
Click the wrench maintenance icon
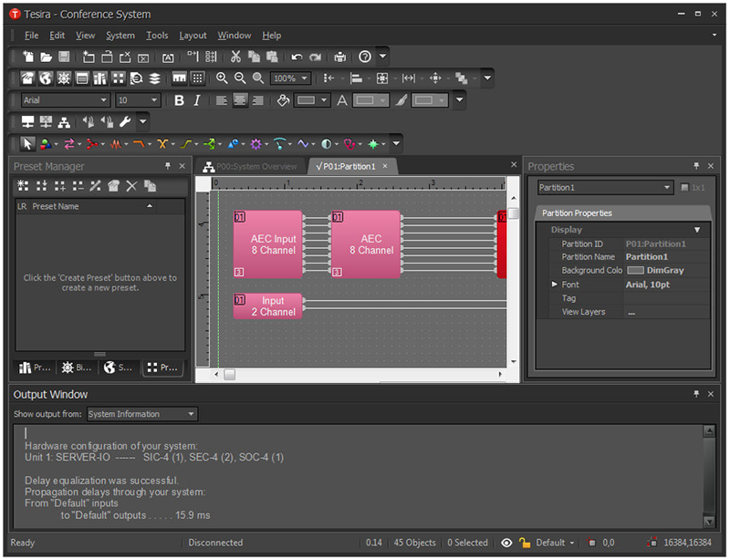coord(125,122)
